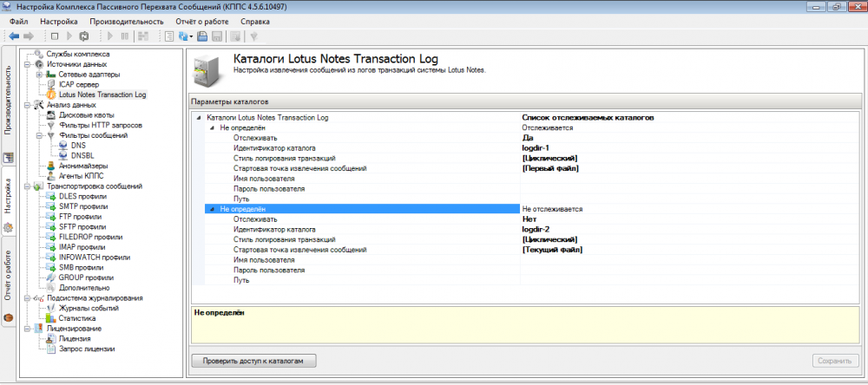Viewport: 868px width, 385px height.
Task: Select Запрос лицензии in the tree
Action: (x=87, y=349)
